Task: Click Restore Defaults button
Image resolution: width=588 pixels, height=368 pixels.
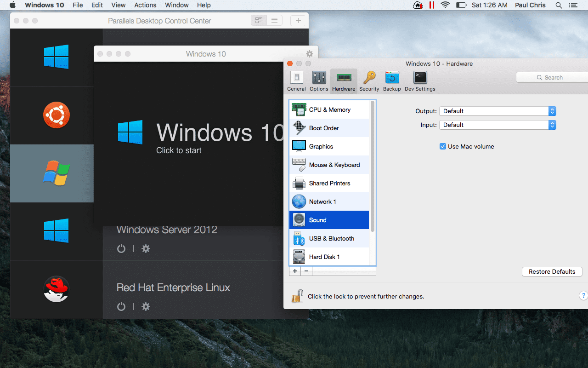Action: [x=552, y=271]
